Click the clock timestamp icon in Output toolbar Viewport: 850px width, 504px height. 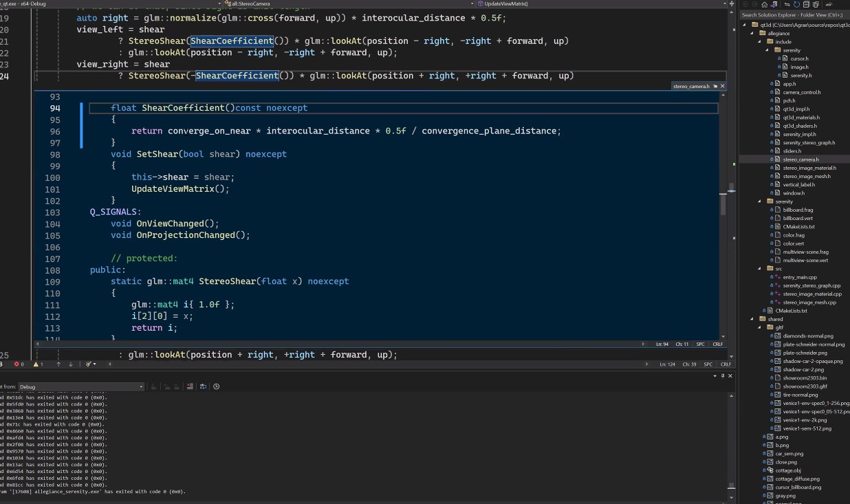coord(216,386)
